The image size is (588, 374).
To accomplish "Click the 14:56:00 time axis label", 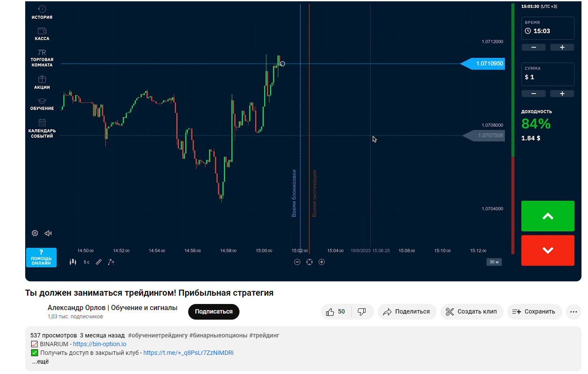I will [193, 251].
